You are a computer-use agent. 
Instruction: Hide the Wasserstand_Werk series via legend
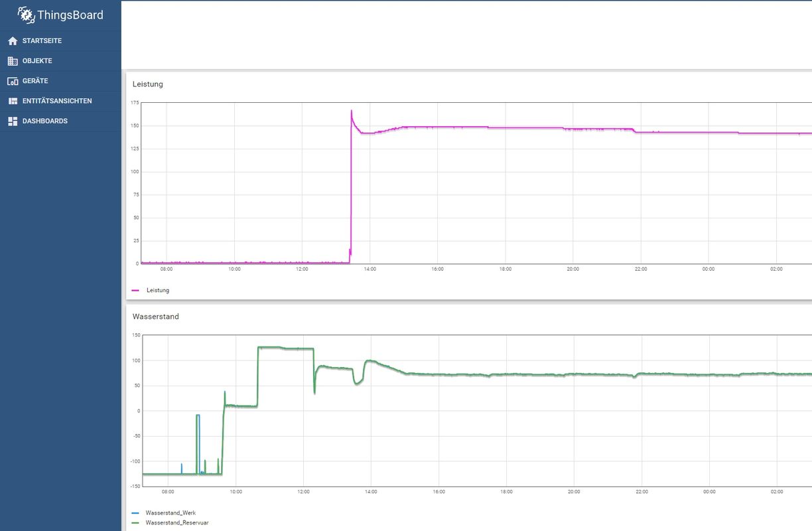(x=170, y=513)
